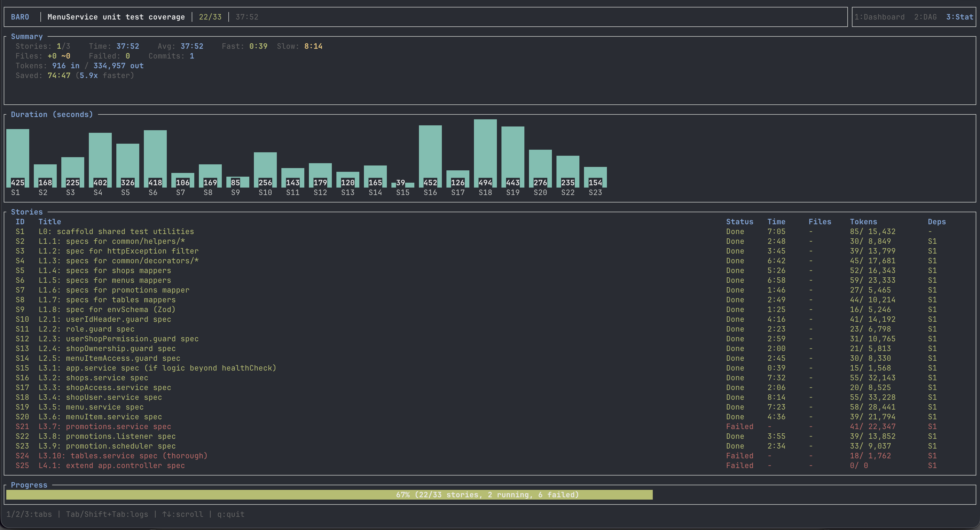Image resolution: width=980 pixels, height=530 pixels.
Task: Click the 37:52 timer in header
Action: pos(247,17)
